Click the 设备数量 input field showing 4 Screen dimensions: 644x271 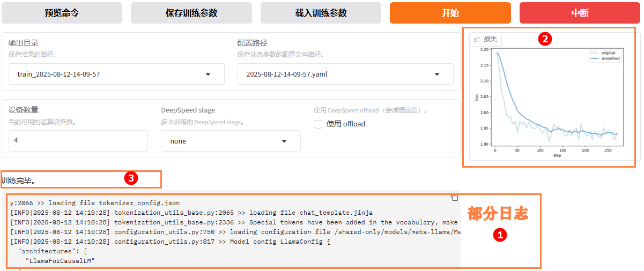pyautogui.click(x=78, y=140)
